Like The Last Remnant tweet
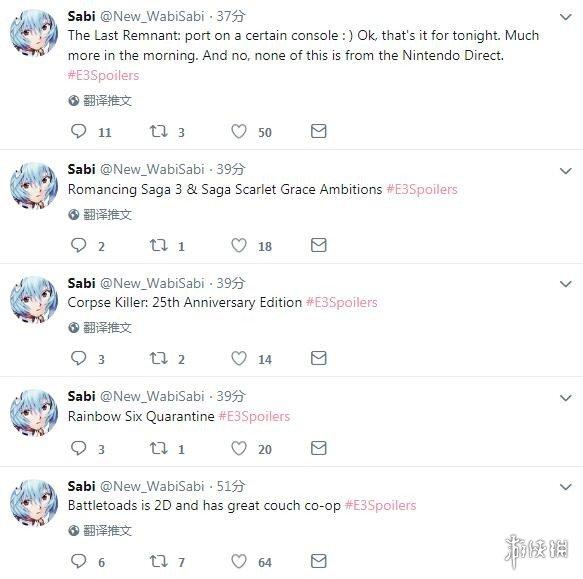The height and width of the screenshot is (579, 583). (239, 131)
